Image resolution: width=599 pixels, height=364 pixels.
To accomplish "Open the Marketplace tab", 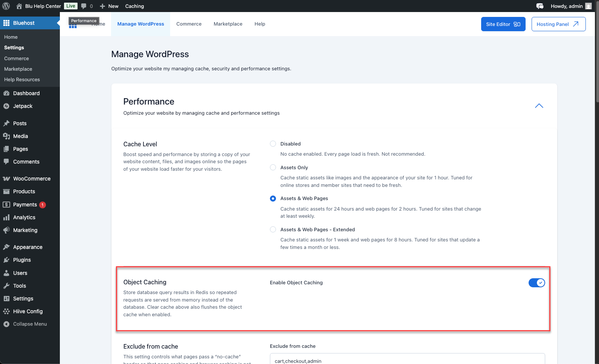I will tap(228, 24).
